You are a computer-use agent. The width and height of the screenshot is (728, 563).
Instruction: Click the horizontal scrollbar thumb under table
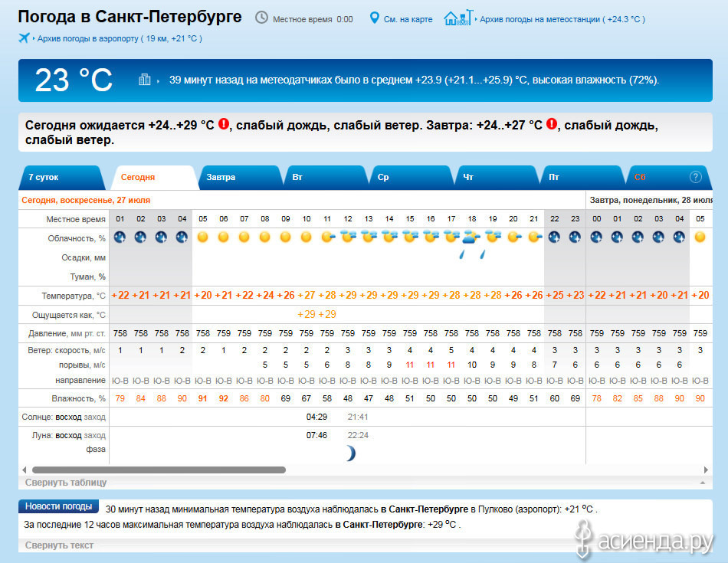coord(159,470)
